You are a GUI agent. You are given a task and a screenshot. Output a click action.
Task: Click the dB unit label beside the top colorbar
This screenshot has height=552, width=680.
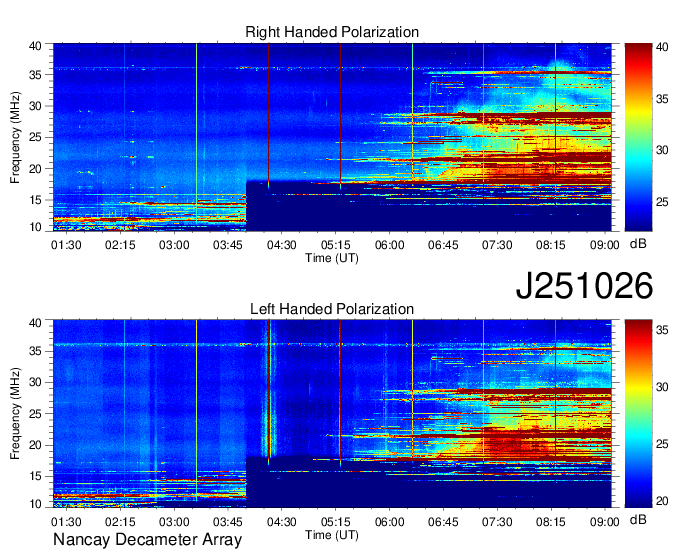click(x=637, y=244)
